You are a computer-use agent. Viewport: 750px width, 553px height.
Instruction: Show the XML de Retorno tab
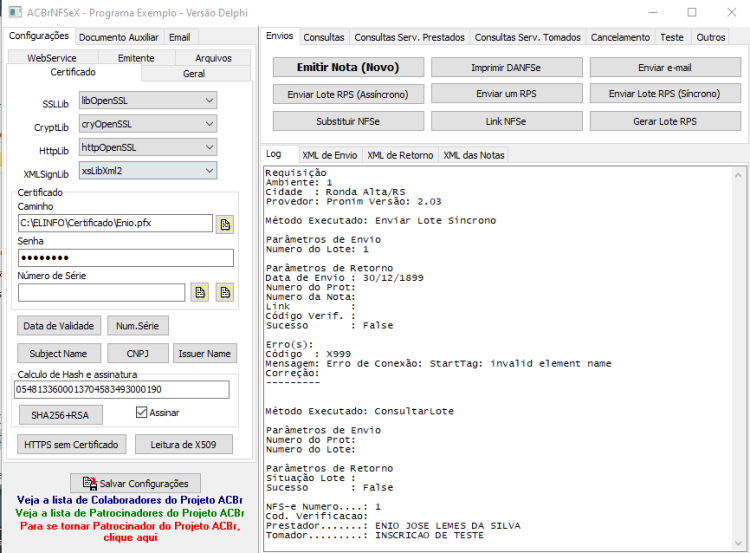pos(400,155)
